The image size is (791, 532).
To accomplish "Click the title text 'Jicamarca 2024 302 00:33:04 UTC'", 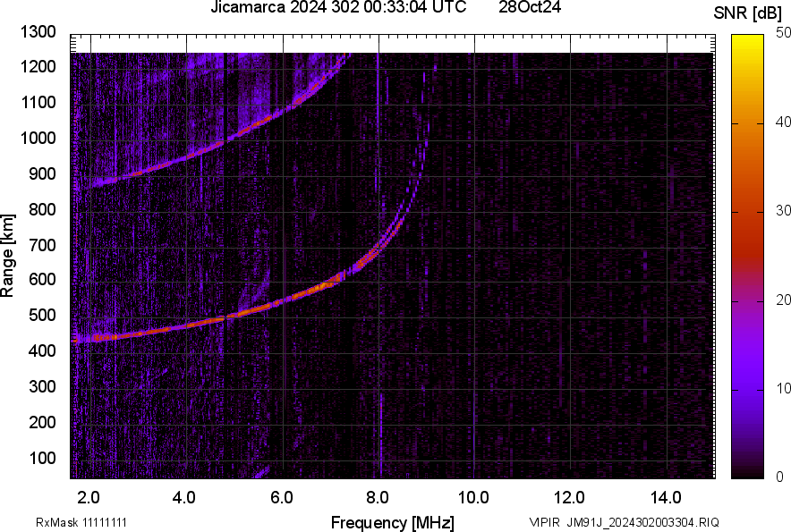I will point(338,7).
